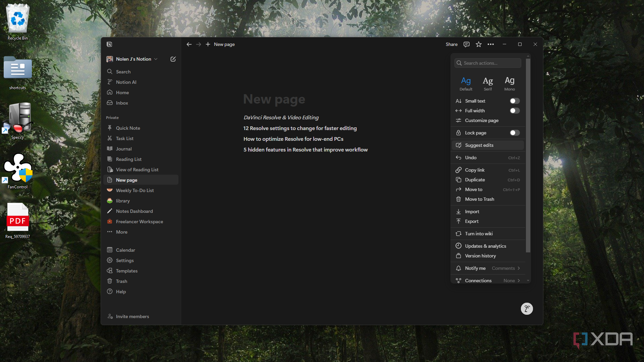Open Customize page option
Screen dimensions: 644x362
488,120
